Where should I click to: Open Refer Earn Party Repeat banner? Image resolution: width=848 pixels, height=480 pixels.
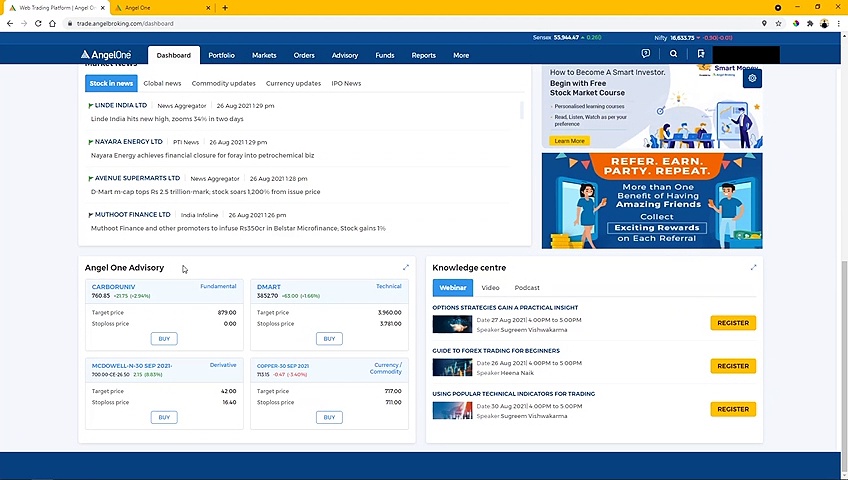[652, 201]
